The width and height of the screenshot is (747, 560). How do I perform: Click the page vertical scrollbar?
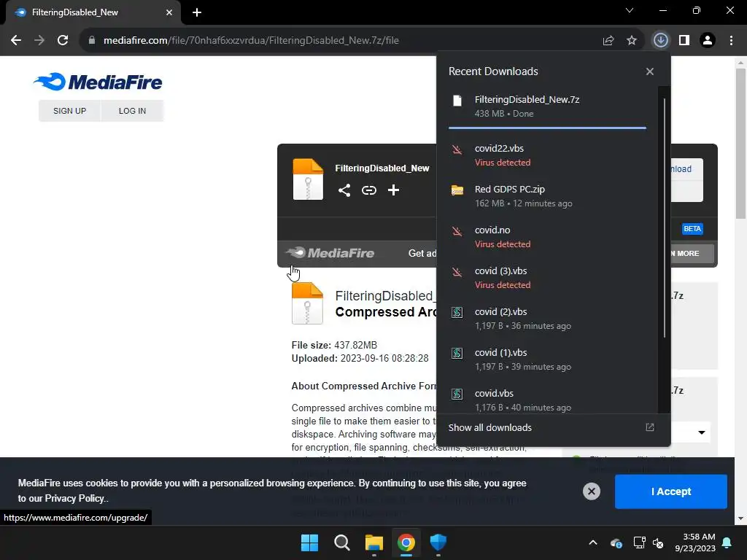(x=740, y=143)
